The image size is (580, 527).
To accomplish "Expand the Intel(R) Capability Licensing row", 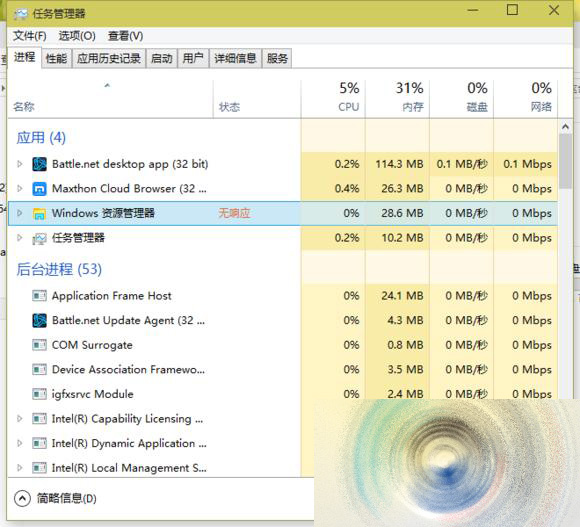I will tap(20, 419).
